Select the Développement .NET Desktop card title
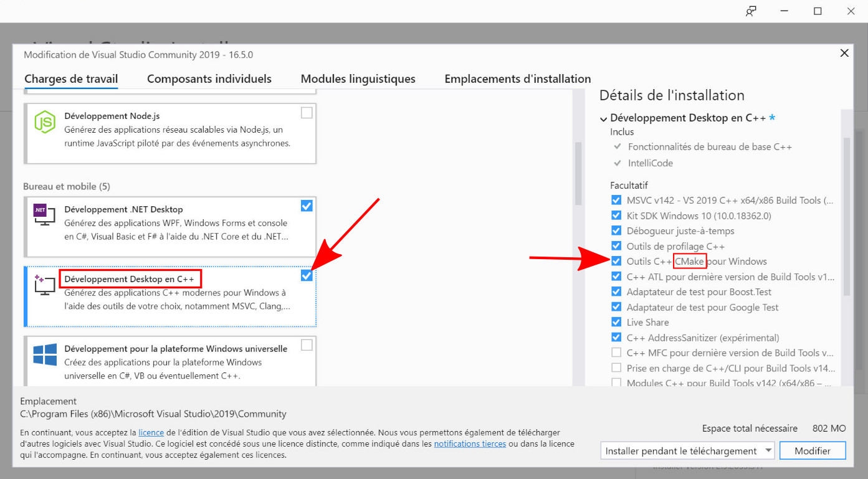The height and width of the screenshot is (479, 868). [123, 209]
